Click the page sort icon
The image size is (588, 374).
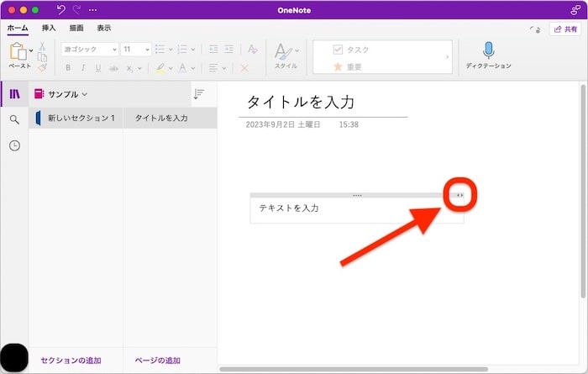[x=199, y=94]
